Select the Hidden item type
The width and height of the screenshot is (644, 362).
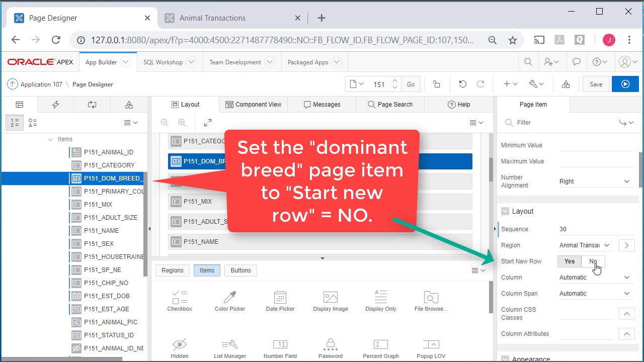point(180,349)
